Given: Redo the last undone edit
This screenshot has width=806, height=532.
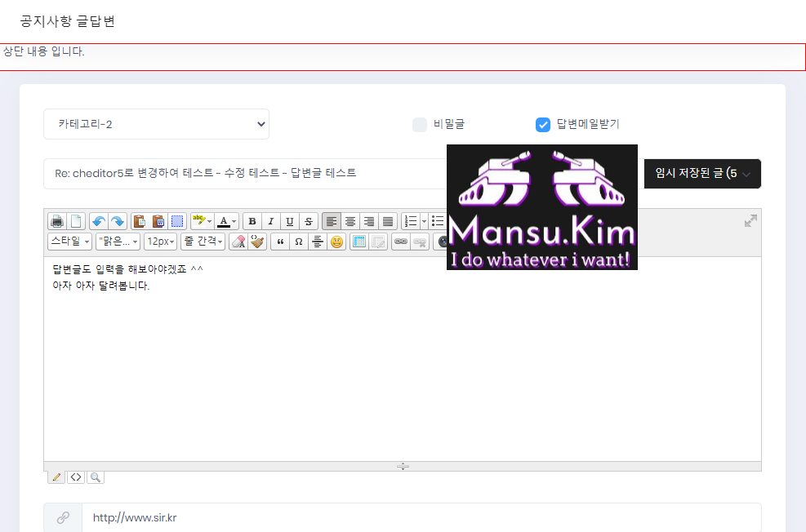Looking at the screenshot, I should point(118,221).
